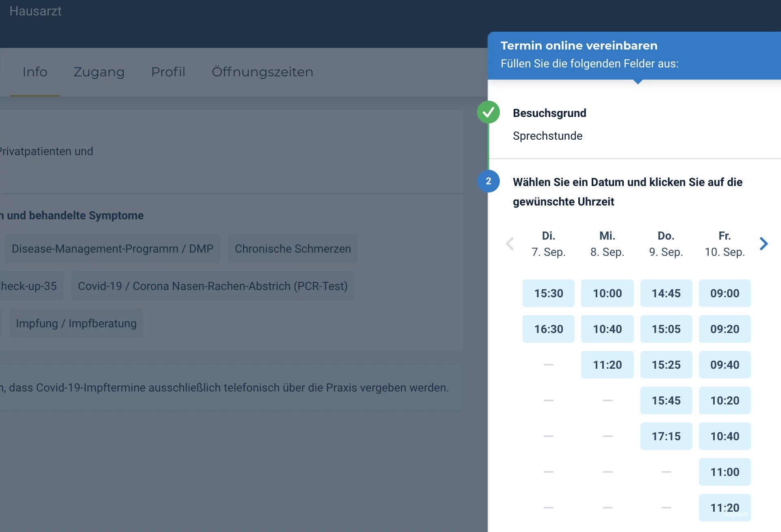Click the blue step 2 circle
The image size is (781, 532).
coord(488,181)
